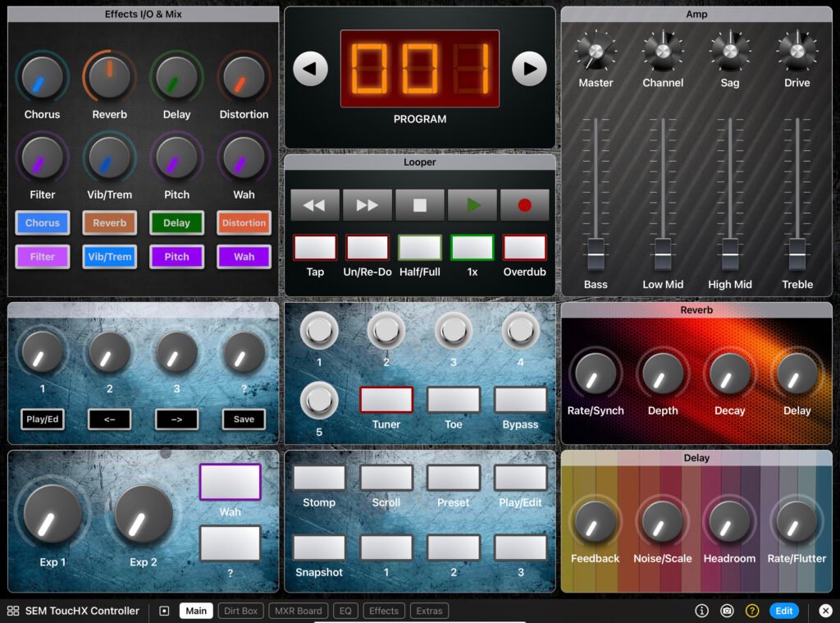Toggle the orange Reverb effect button
This screenshot has width=840, height=623.
pos(109,223)
